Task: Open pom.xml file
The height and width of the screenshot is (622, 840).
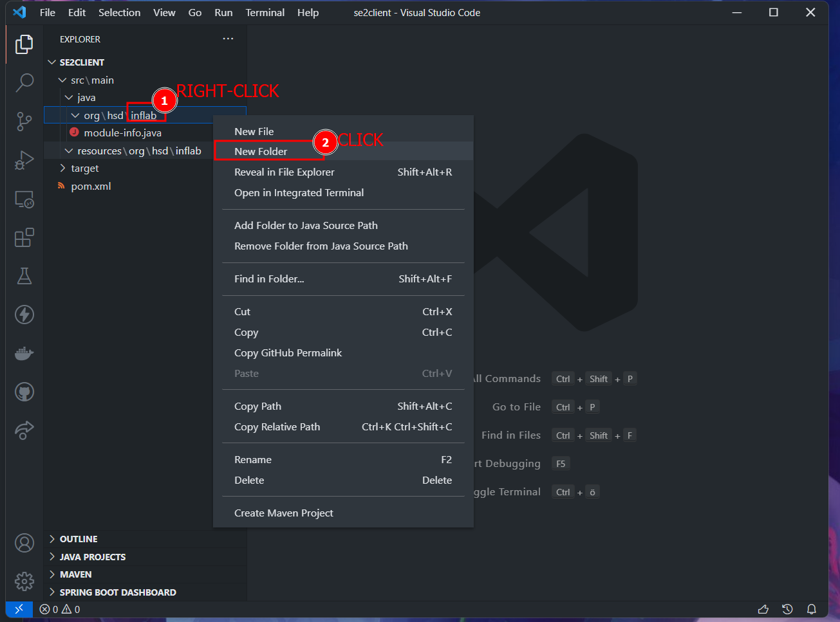Action: [91, 186]
